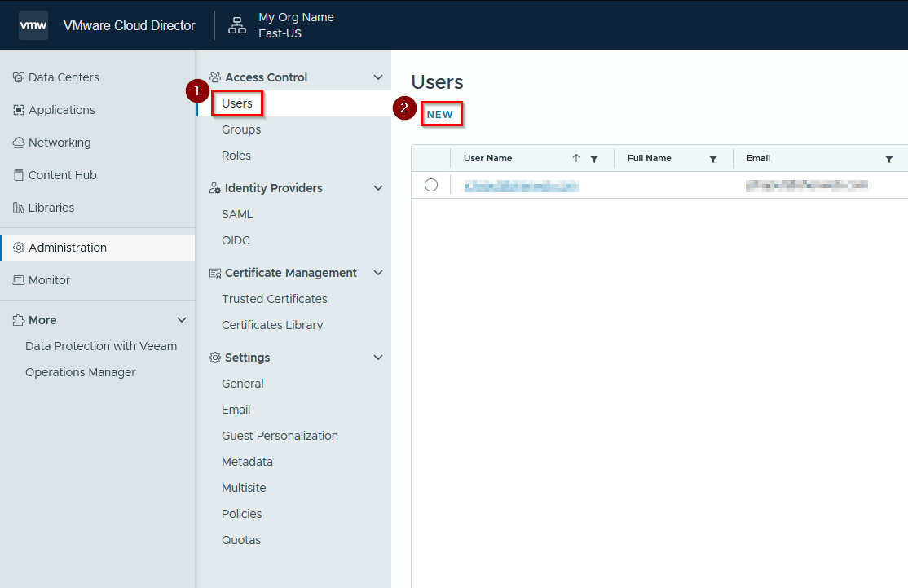Open Certificates Library page
Image resolution: width=908 pixels, height=588 pixels.
[x=272, y=325]
